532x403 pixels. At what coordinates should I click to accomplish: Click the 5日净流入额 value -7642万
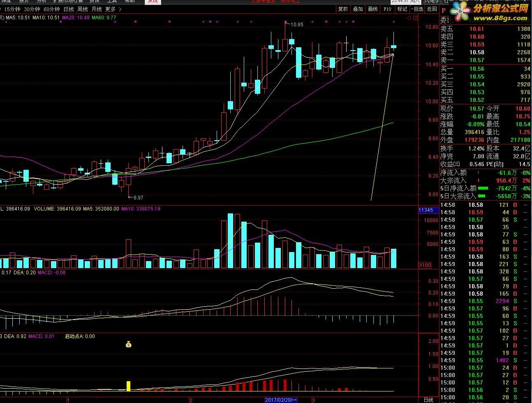(x=506, y=188)
